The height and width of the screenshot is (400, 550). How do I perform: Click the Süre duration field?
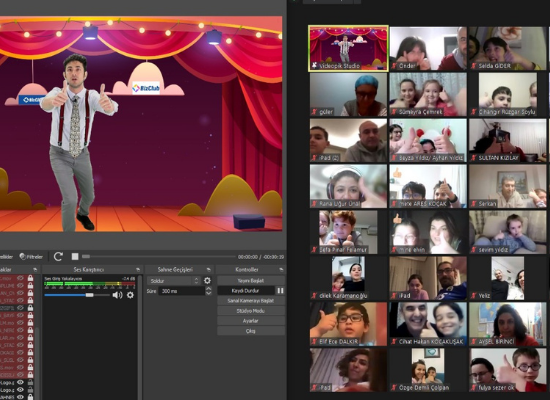[181, 291]
